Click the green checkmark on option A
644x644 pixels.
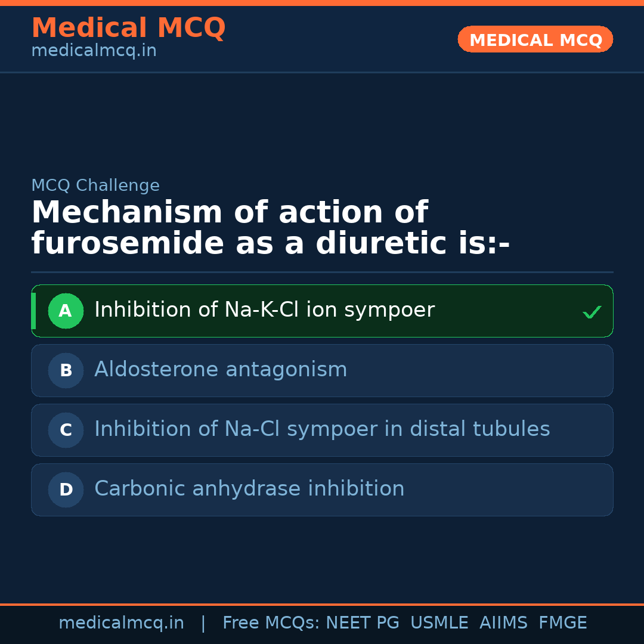[x=592, y=312]
